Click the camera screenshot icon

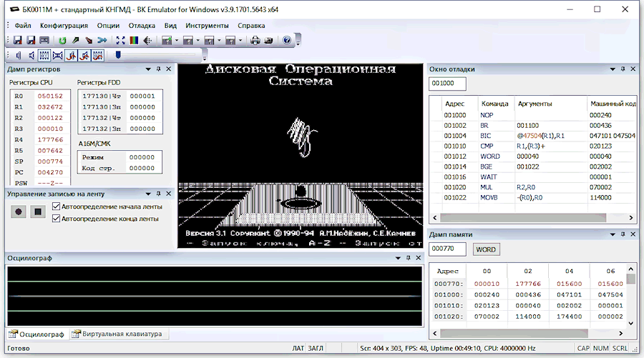click(x=268, y=40)
